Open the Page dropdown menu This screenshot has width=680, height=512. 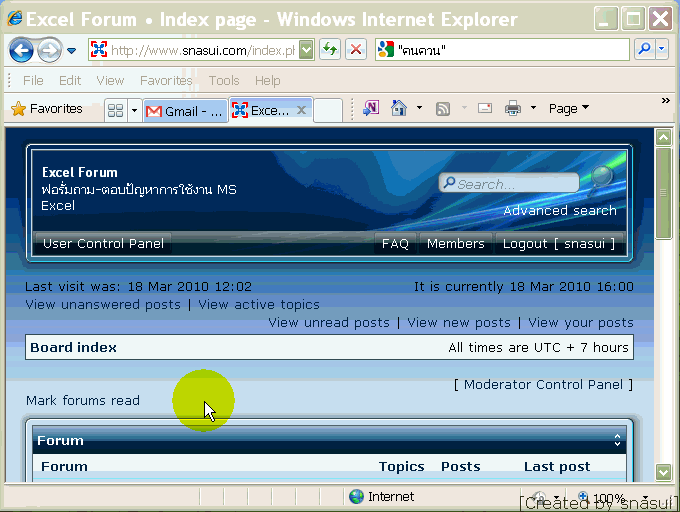(x=569, y=108)
